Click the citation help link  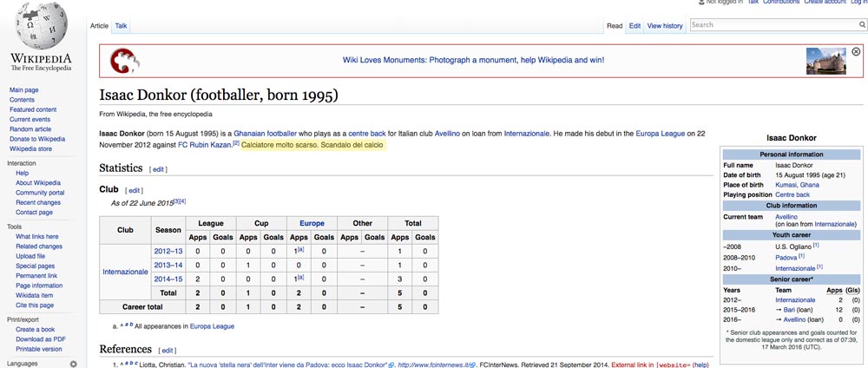pyautogui.click(x=700, y=365)
